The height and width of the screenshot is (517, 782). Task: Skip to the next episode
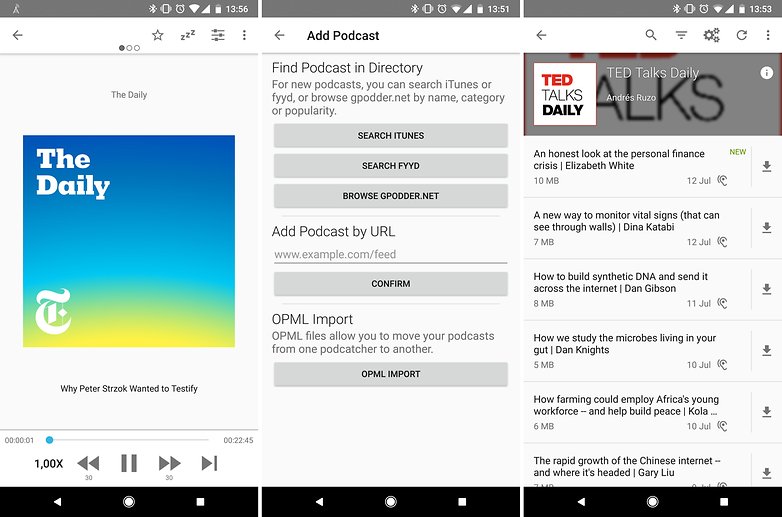point(209,463)
